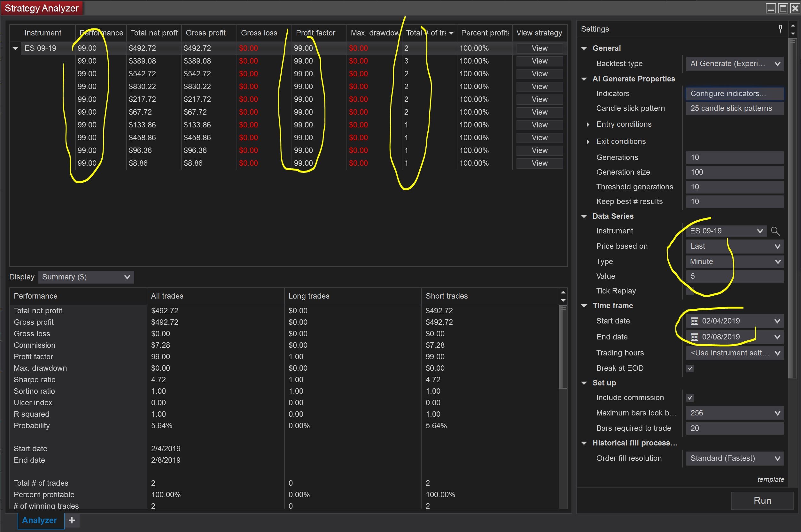The height and width of the screenshot is (532, 801).
Task: Open the Display Summary ($) dropdown
Action: coord(86,277)
